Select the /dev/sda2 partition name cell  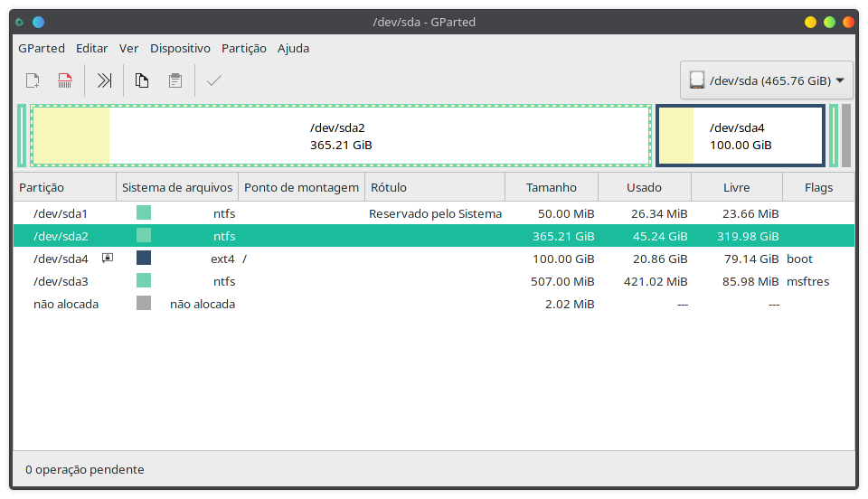click(61, 236)
